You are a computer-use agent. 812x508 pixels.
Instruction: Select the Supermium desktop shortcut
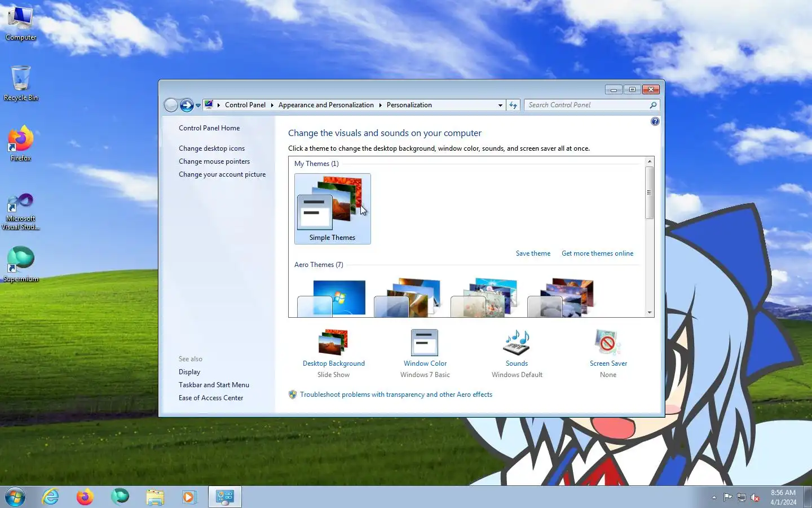[21, 264]
